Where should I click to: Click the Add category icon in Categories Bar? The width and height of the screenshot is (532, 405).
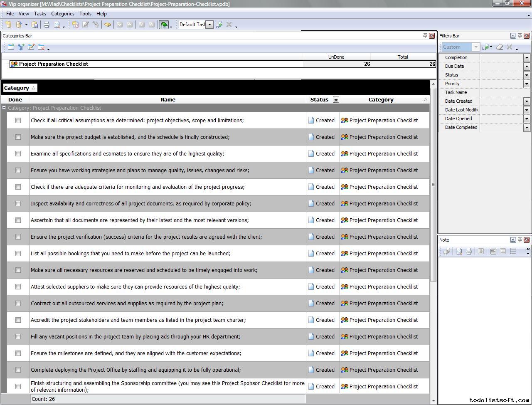tap(11, 47)
